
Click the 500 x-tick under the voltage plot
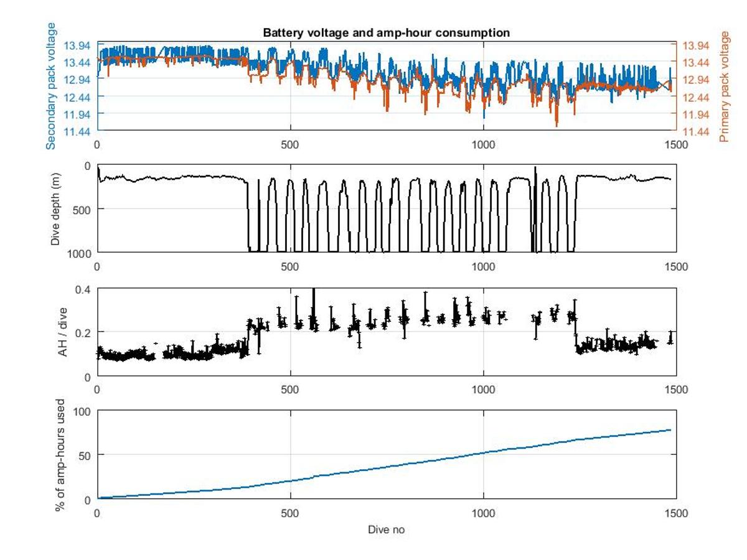pyautogui.click(x=290, y=143)
